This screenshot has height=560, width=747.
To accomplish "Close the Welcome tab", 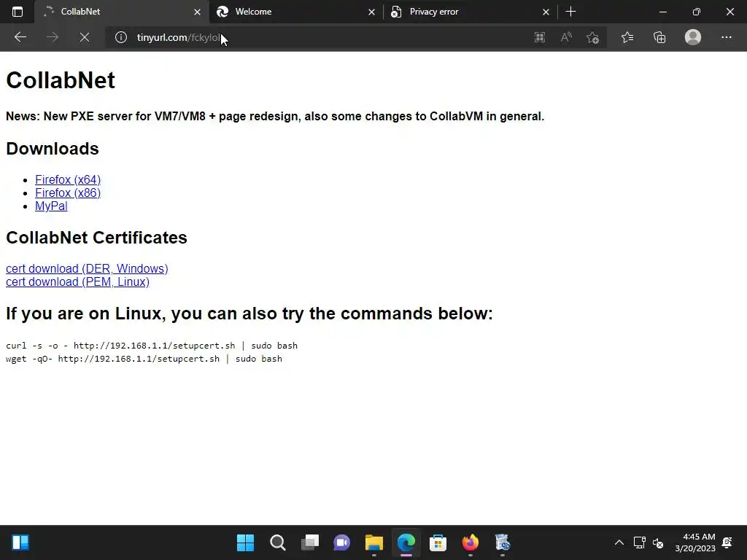I will pos(371,12).
